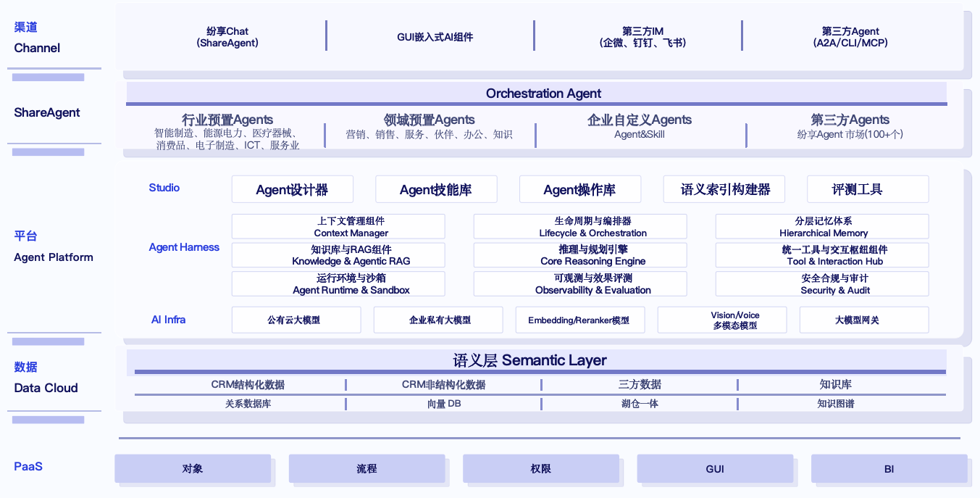Screen dimensions: 980x498
Task: Click the PaaS 流程 block
Action: 367,469
